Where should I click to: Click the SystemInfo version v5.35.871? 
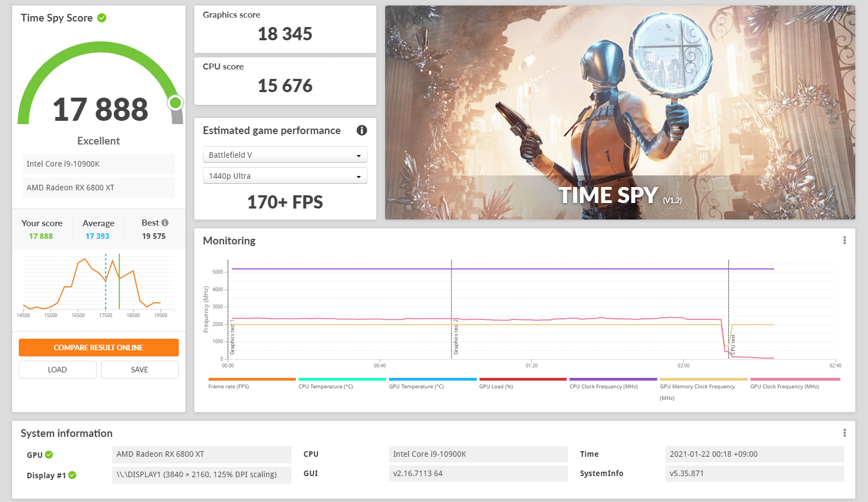755,473
